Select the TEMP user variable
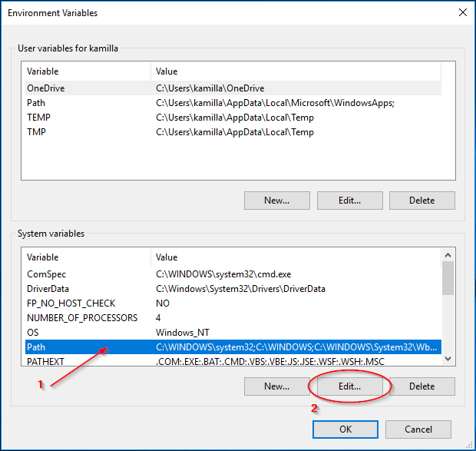Image resolution: width=476 pixels, height=451 pixels. [38, 118]
